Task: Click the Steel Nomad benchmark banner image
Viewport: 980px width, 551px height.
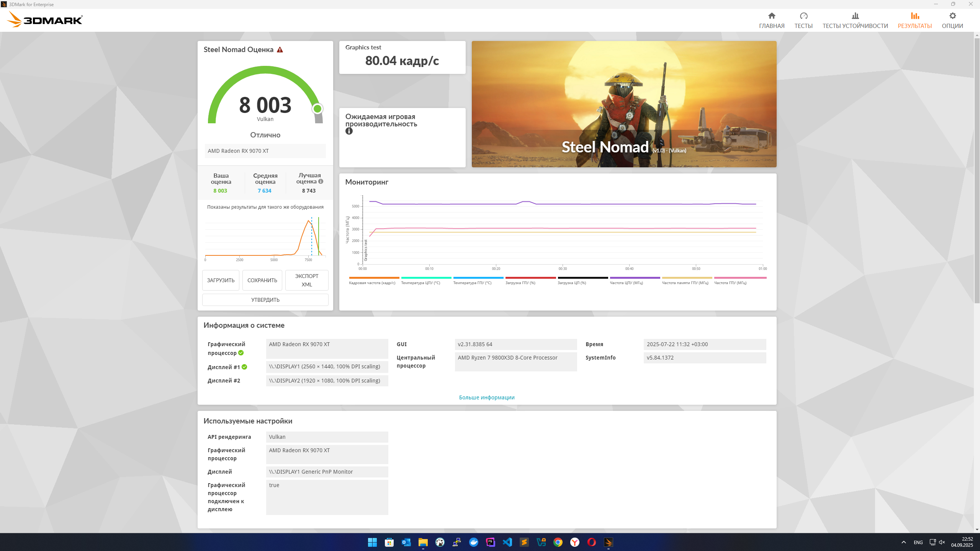Action: click(x=623, y=104)
